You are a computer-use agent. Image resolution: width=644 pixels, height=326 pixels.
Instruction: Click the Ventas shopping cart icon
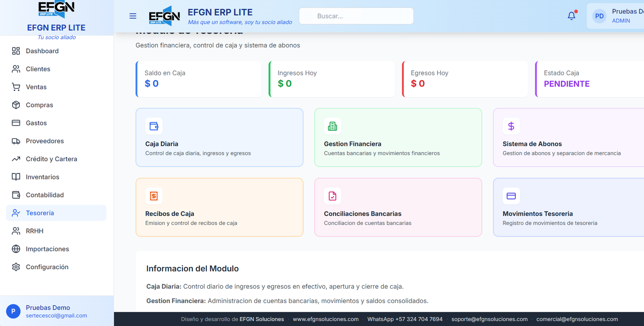coord(16,87)
